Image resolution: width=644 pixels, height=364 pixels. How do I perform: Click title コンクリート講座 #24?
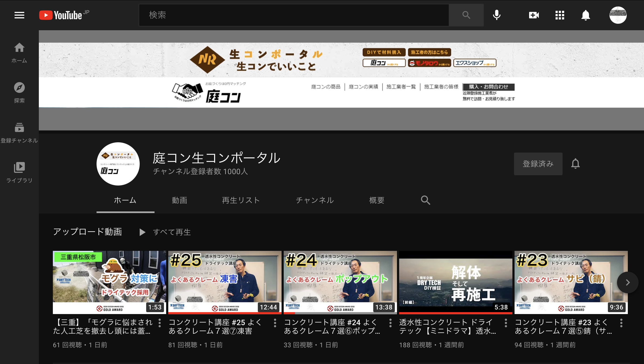(332, 326)
